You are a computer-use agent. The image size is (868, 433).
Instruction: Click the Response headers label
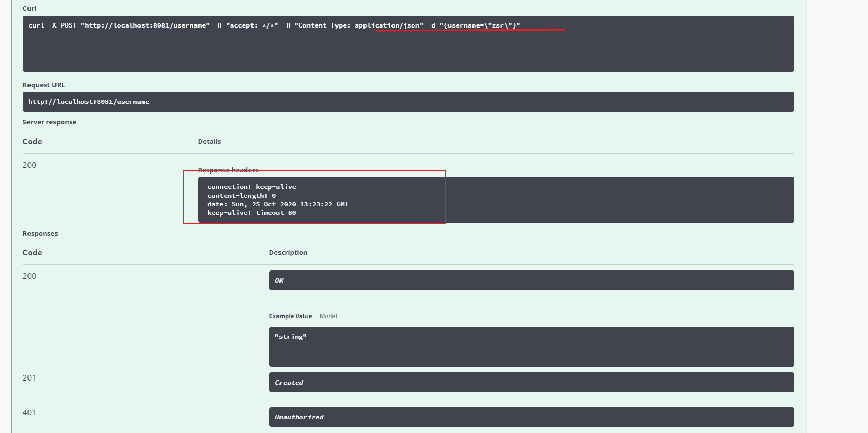228,170
